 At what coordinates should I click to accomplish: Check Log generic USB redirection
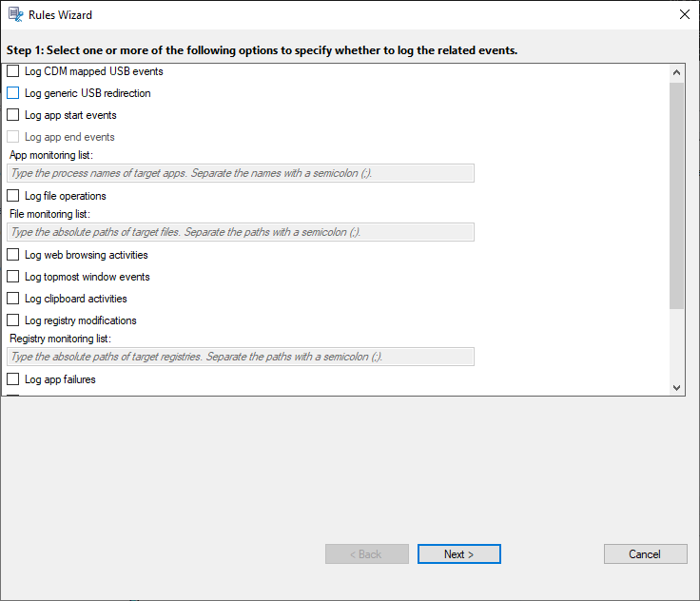point(13,93)
